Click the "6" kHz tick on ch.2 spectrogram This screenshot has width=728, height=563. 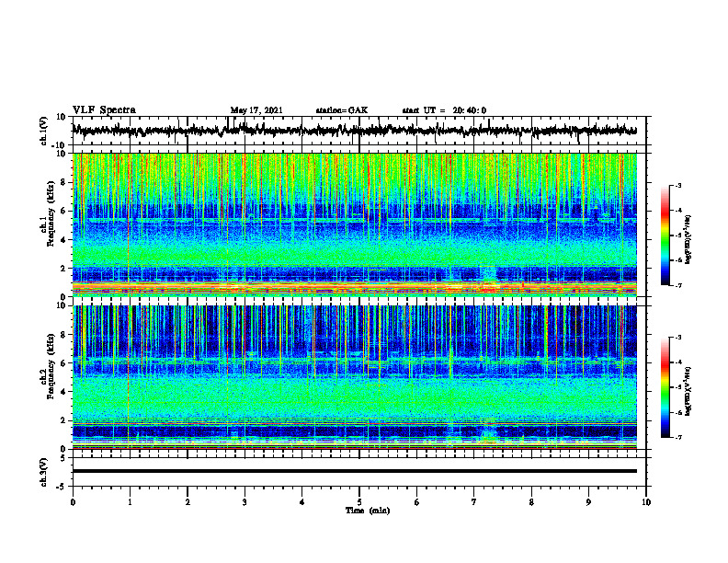coord(63,363)
